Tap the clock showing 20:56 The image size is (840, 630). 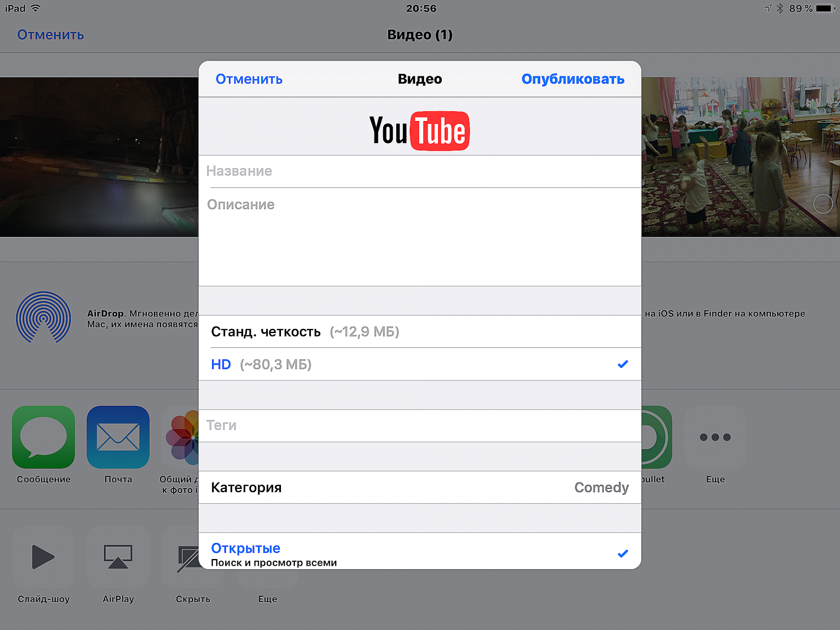tap(421, 8)
